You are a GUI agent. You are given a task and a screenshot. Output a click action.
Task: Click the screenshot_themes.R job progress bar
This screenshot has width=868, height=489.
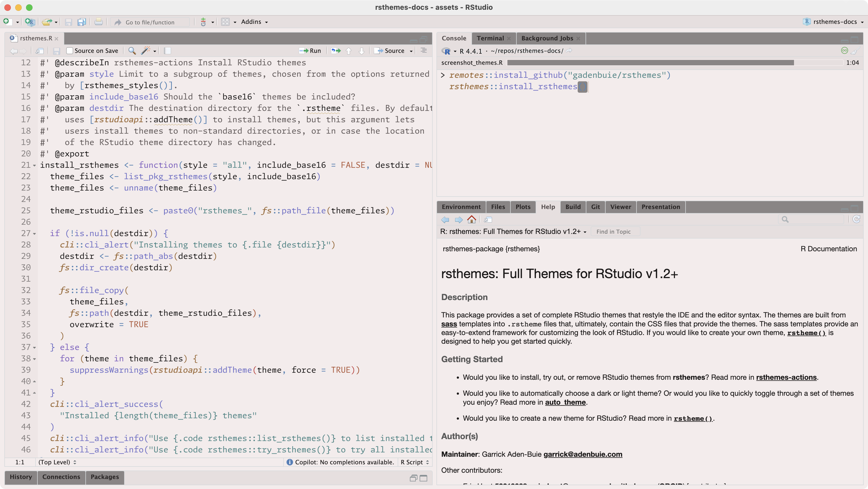tap(650, 63)
